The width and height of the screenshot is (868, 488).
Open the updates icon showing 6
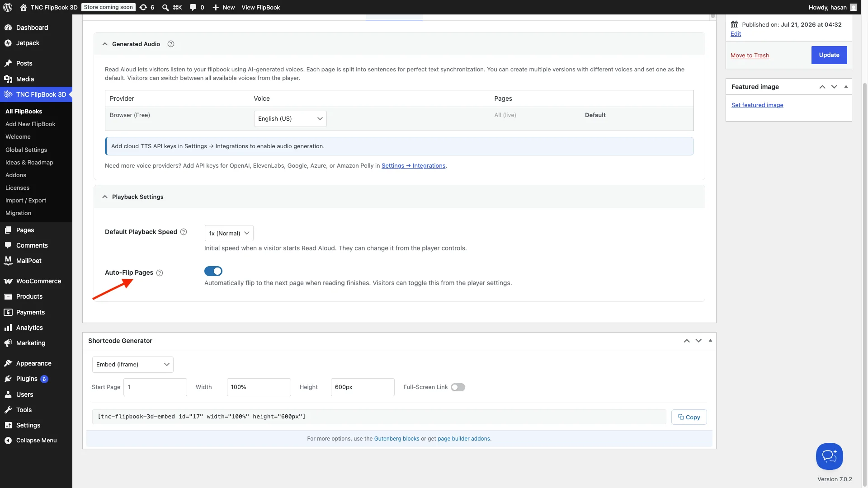point(147,7)
